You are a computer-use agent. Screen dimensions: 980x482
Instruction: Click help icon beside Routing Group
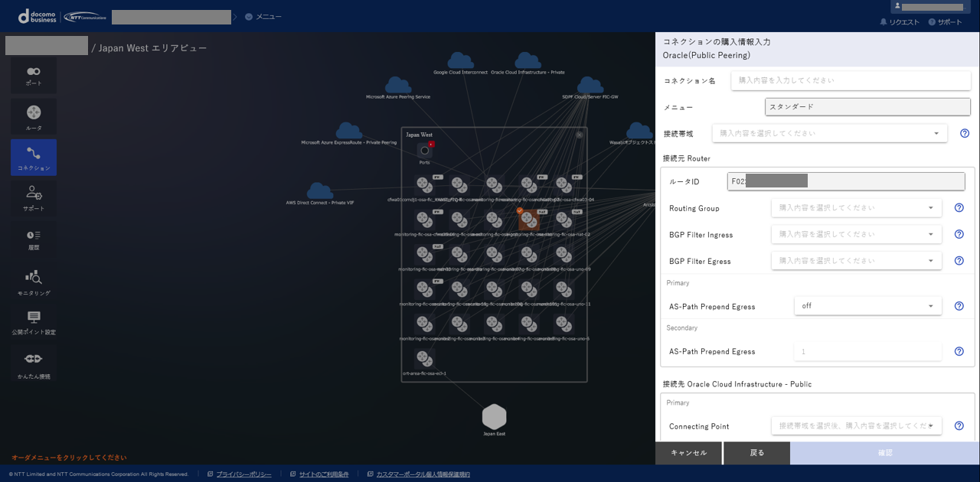click(x=959, y=207)
